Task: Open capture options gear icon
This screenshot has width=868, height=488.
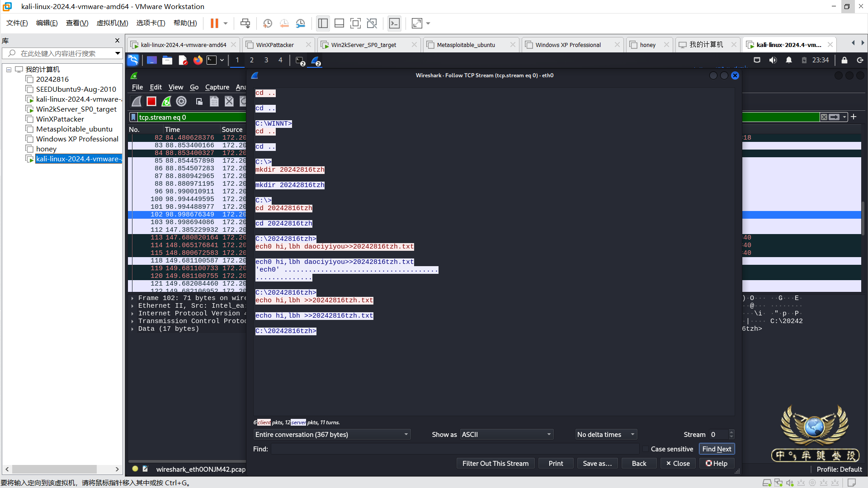Action: coord(181,102)
